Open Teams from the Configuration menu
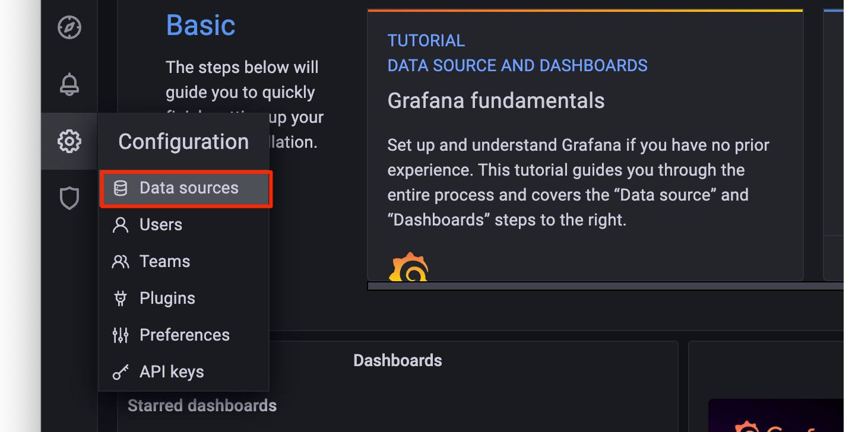 tap(164, 261)
